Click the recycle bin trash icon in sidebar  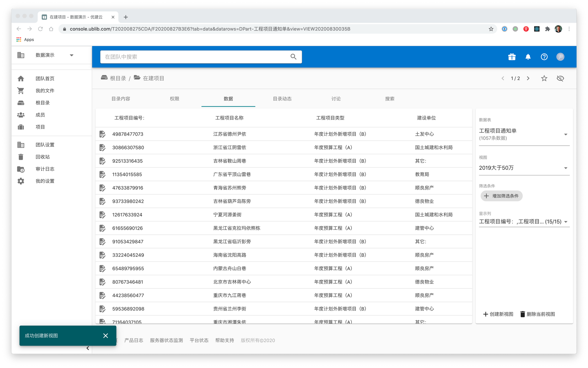(x=21, y=157)
